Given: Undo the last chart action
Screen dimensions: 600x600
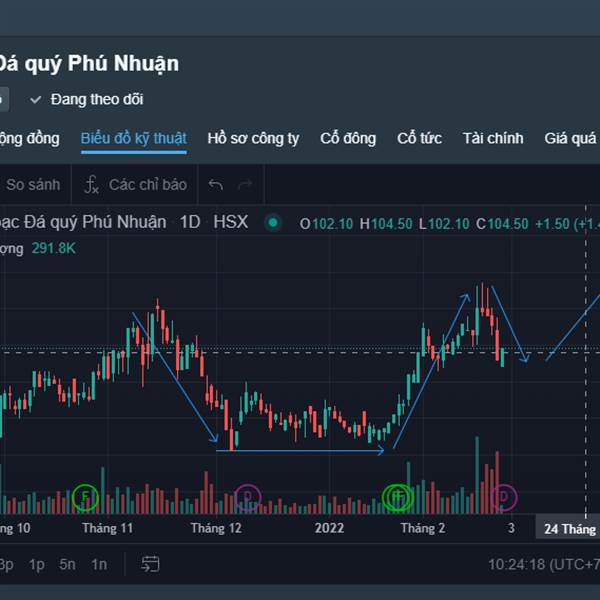Looking at the screenshot, I should tap(216, 185).
